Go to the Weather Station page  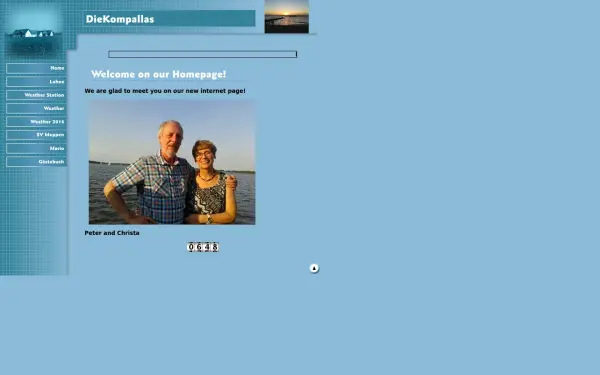(36, 95)
